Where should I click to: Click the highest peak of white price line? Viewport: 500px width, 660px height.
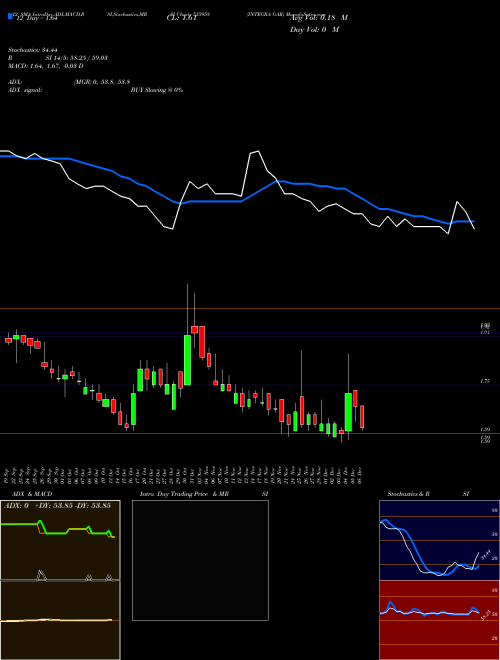point(258,152)
